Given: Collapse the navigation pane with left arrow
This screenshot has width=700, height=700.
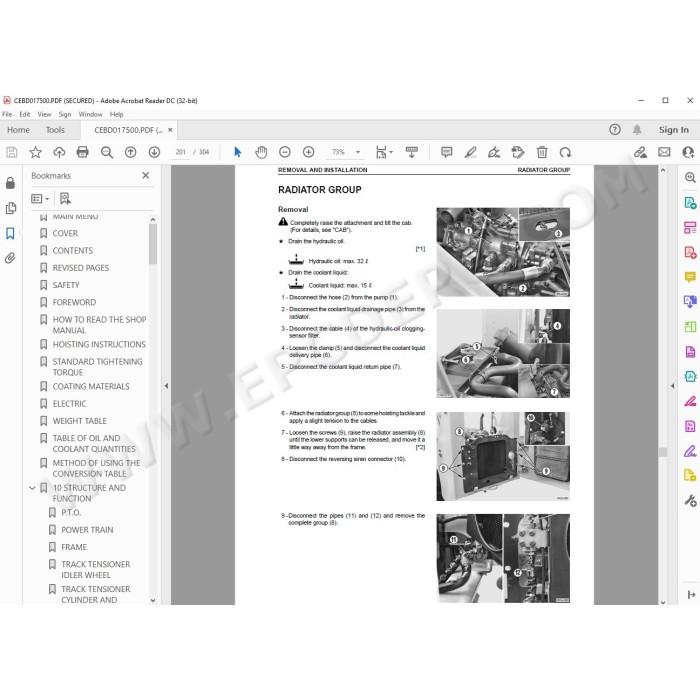Looking at the screenshot, I should tap(166, 385).
